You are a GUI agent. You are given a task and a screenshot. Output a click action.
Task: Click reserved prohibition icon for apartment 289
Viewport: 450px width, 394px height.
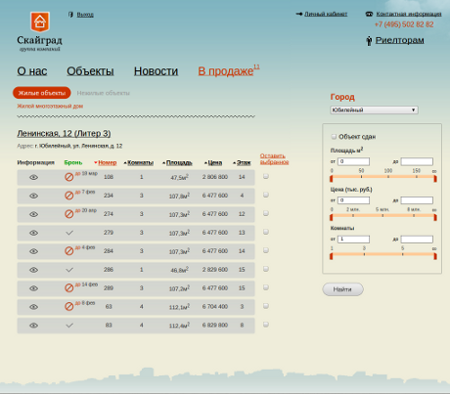click(x=69, y=288)
